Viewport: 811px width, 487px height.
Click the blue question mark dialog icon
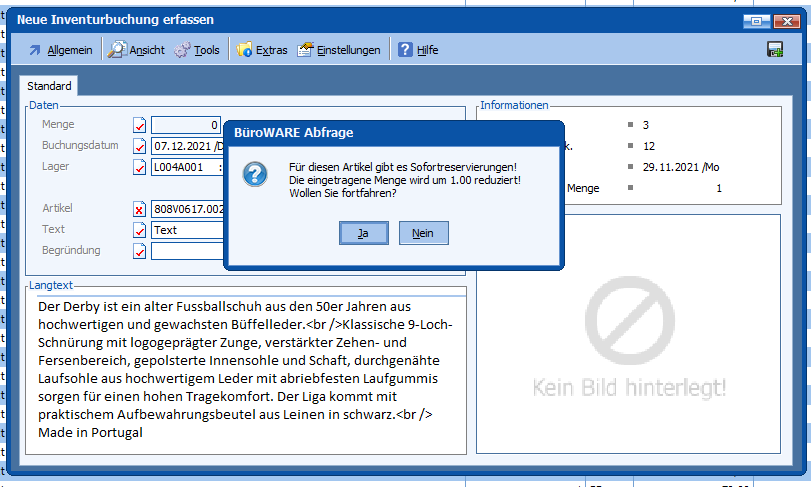[x=256, y=175]
